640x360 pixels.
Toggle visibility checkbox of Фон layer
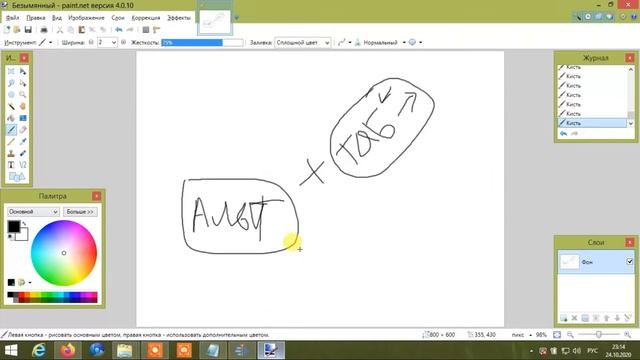tap(629, 262)
